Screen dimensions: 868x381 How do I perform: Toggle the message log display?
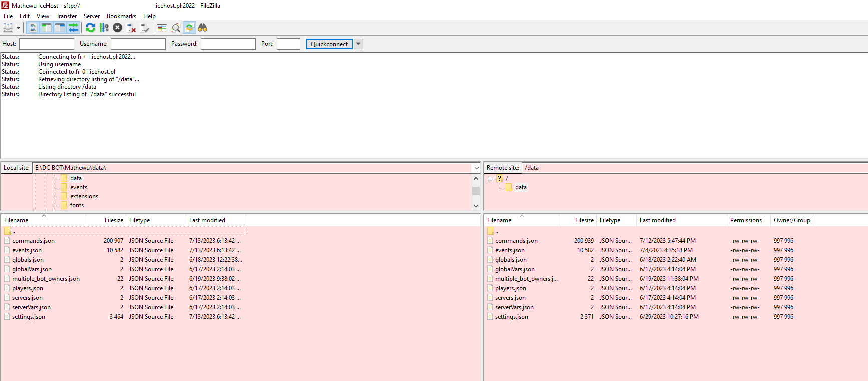33,28
